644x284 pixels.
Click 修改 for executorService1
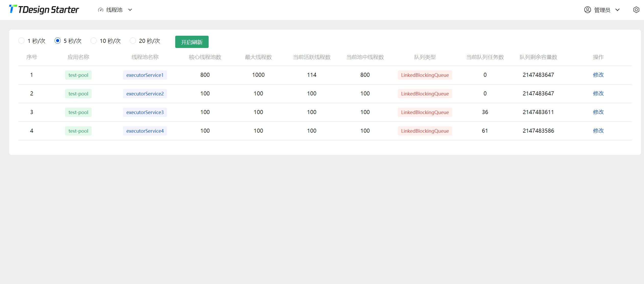598,75
